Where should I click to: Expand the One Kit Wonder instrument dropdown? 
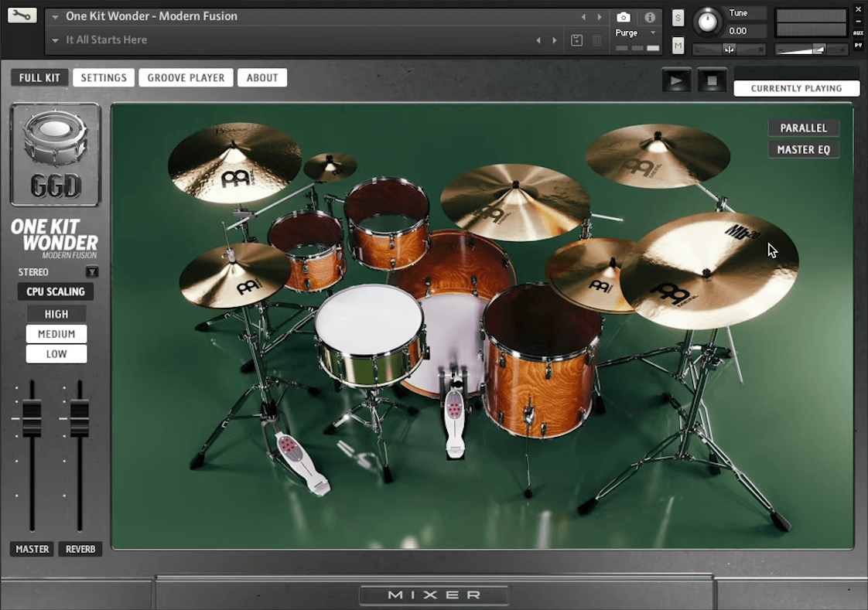[x=55, y=16]
